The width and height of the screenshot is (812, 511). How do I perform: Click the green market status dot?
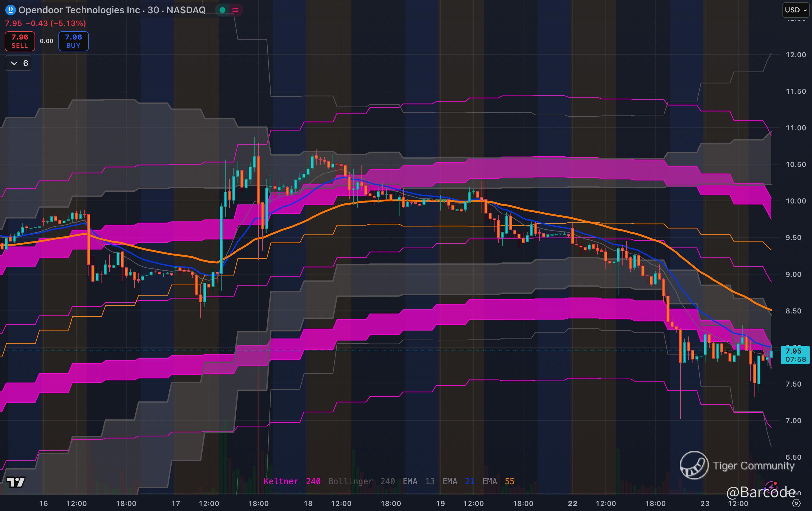(222, 10)
